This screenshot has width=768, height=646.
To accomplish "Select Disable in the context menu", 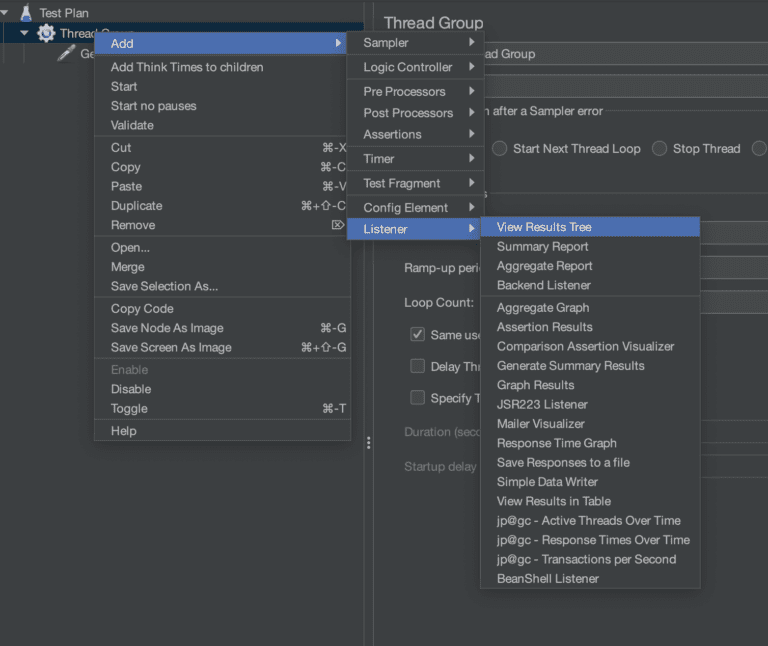I will coord(131,389).
